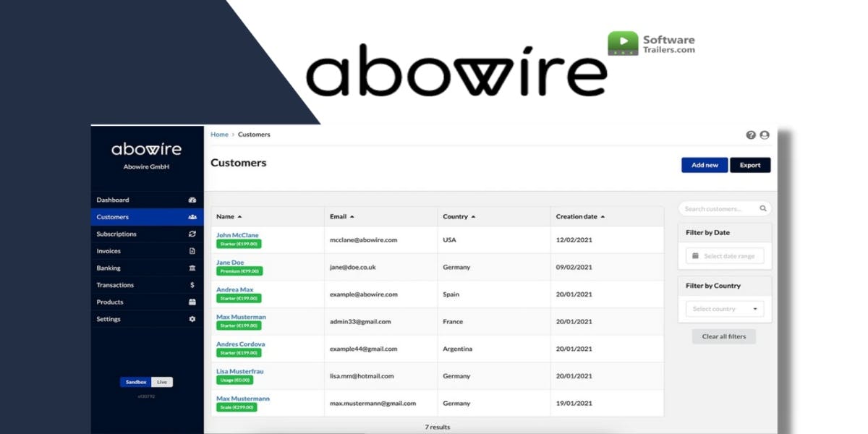Click email max.mustermann@gmail.com
The width and height of the screenshot is (868, 434).
point(373,404)
